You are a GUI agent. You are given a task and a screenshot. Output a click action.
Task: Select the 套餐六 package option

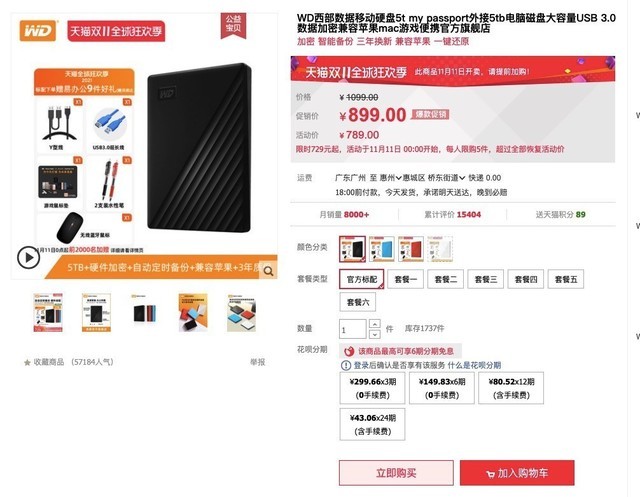(358, 302)
